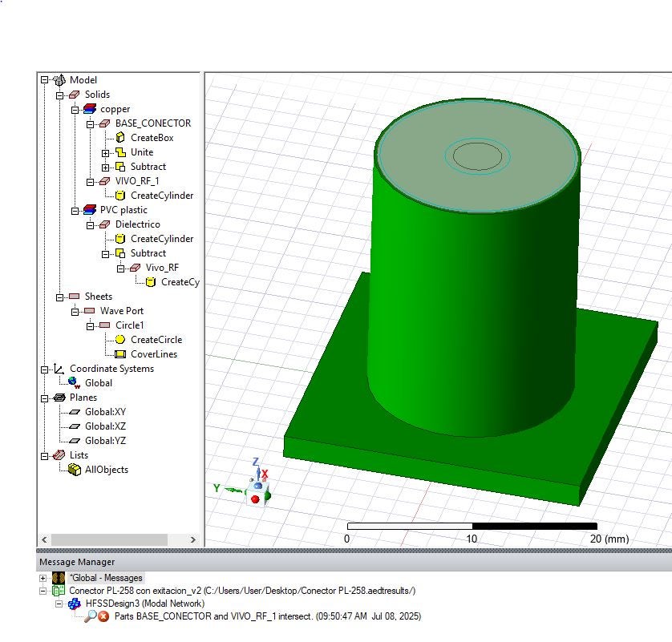The width and height of the screenshot is (672, 642).
Task: Click the green Y axis arrow on orientation gizmo
Action: 233,490
